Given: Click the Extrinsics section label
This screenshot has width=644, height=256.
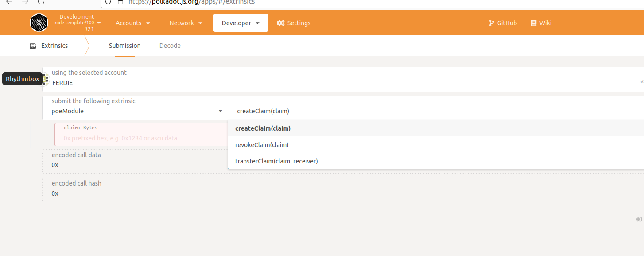Looking at the screenshot, I should tap(54, 46).
